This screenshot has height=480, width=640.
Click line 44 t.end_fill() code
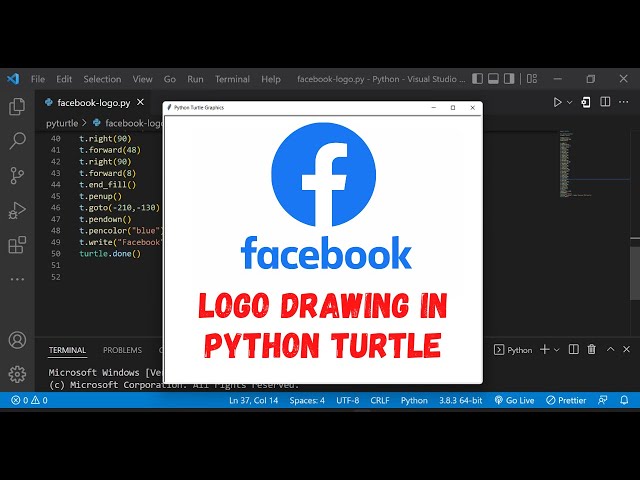pos(107,184)
